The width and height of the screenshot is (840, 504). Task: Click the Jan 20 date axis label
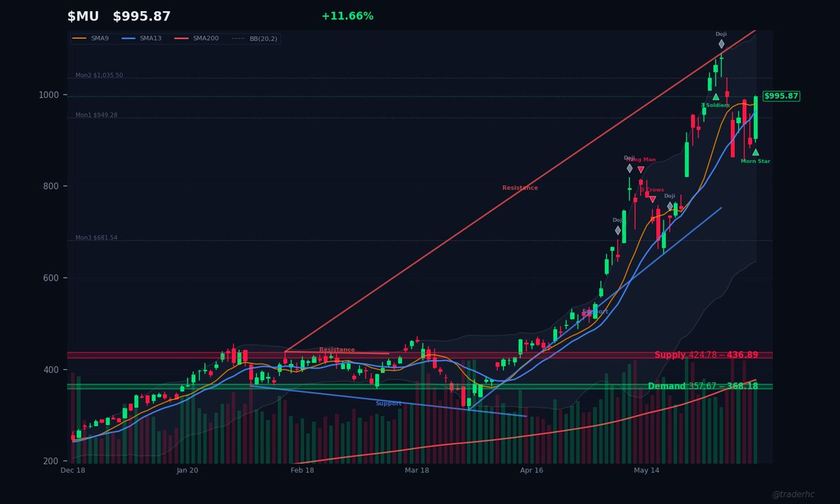pos(188,471)
